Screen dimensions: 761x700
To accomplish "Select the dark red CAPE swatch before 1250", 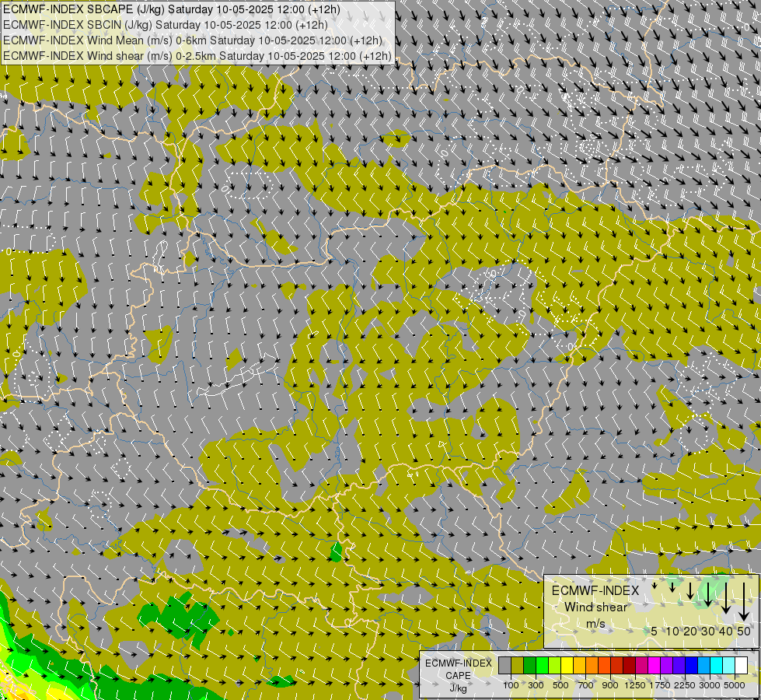I will [629, 665].
